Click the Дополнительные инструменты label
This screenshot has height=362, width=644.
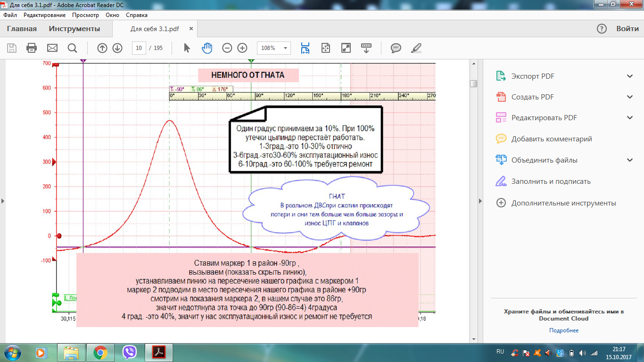[564, 203]
